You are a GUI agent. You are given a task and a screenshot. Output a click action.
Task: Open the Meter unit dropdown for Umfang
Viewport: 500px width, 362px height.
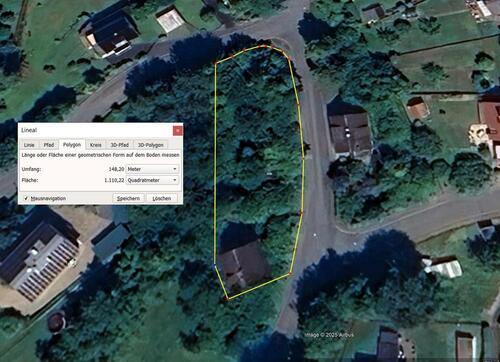pyautogui.click(x=152, y=169)
